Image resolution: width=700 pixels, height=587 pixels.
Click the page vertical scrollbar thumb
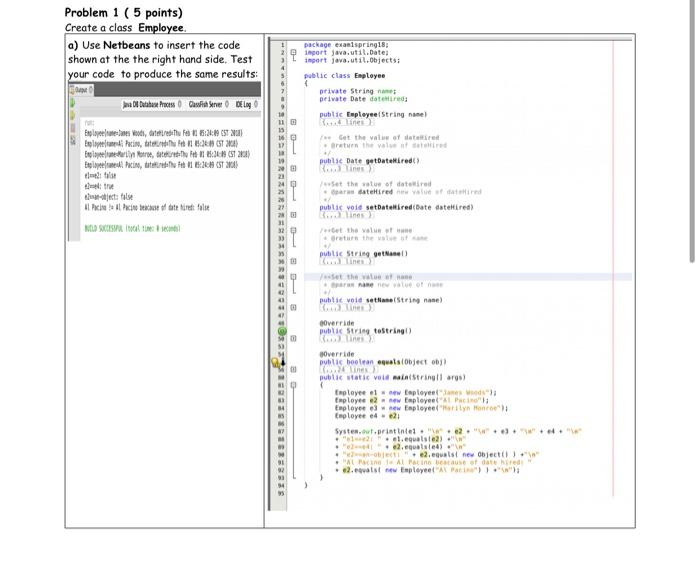click(692, 131)
